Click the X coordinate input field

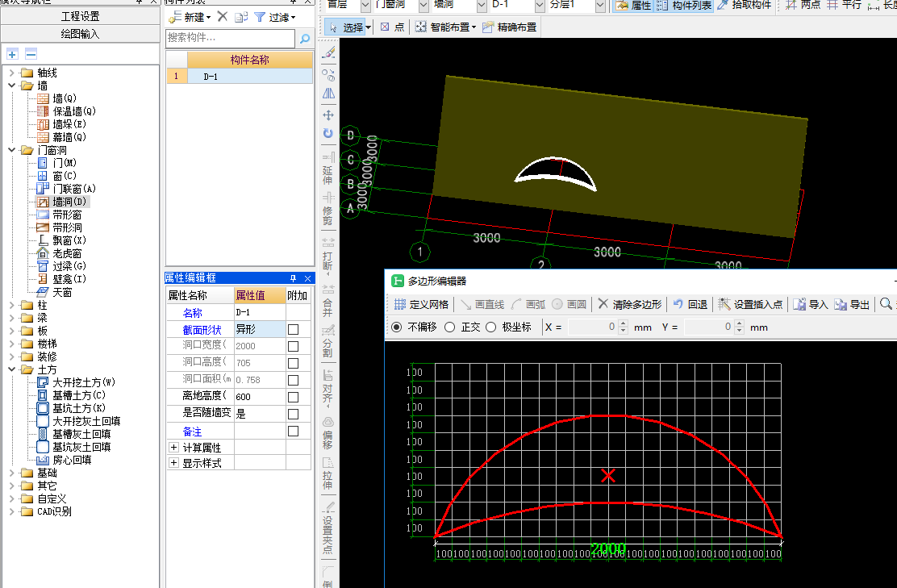(594, 327)
